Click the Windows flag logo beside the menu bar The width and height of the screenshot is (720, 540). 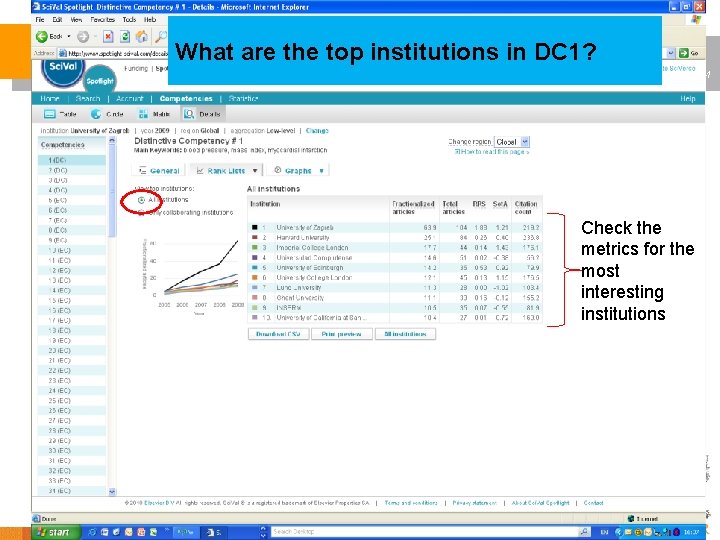(696, 20)
